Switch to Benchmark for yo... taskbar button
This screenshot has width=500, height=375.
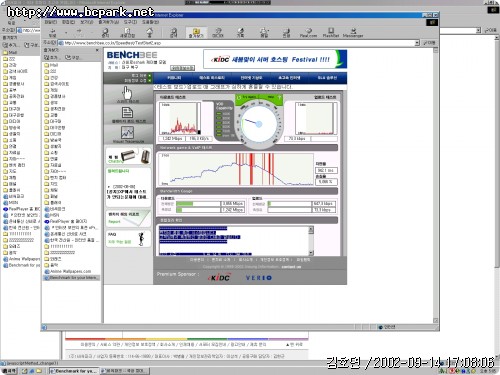click(x=73, y=371)
